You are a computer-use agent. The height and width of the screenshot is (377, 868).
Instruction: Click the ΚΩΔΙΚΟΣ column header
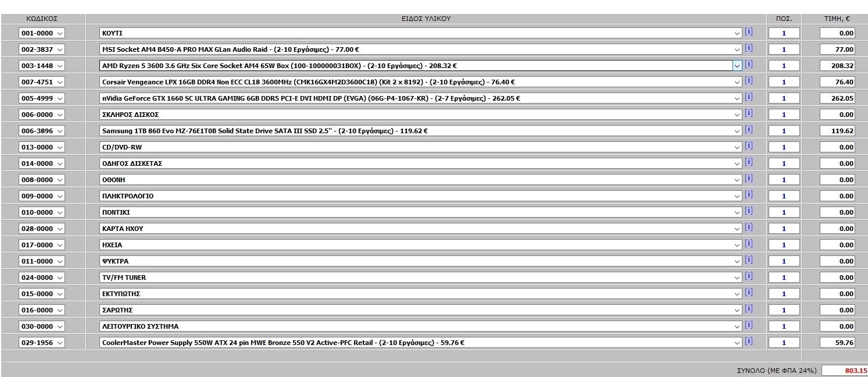point(42,19)
